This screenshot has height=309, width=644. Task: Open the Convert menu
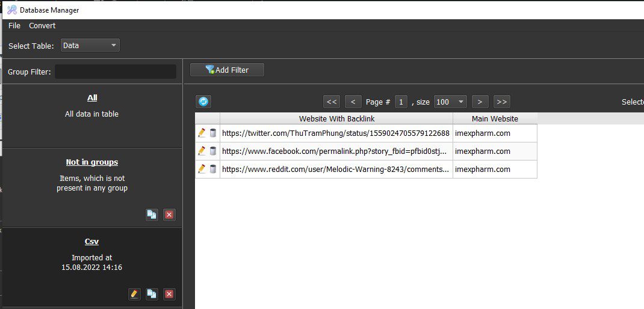tap(42, 25)
